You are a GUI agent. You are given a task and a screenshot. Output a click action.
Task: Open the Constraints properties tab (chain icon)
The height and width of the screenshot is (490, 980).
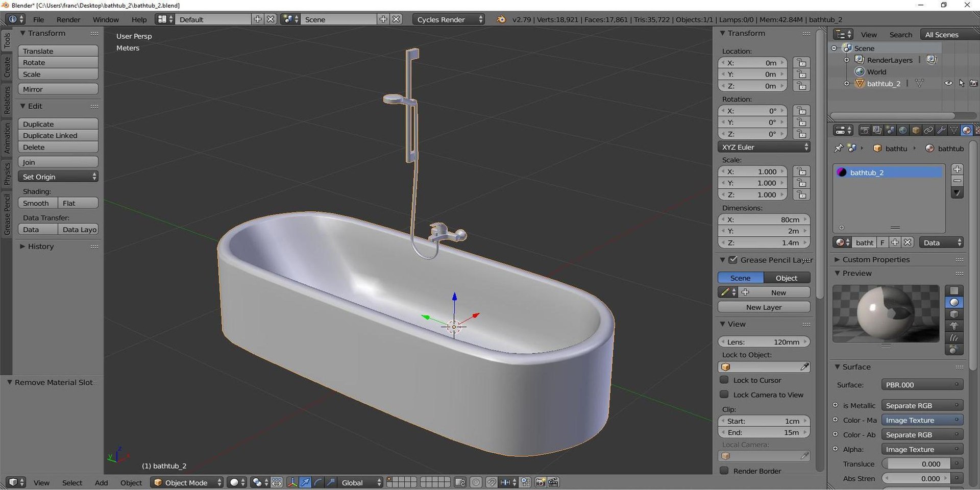click(x=928, y=130)
